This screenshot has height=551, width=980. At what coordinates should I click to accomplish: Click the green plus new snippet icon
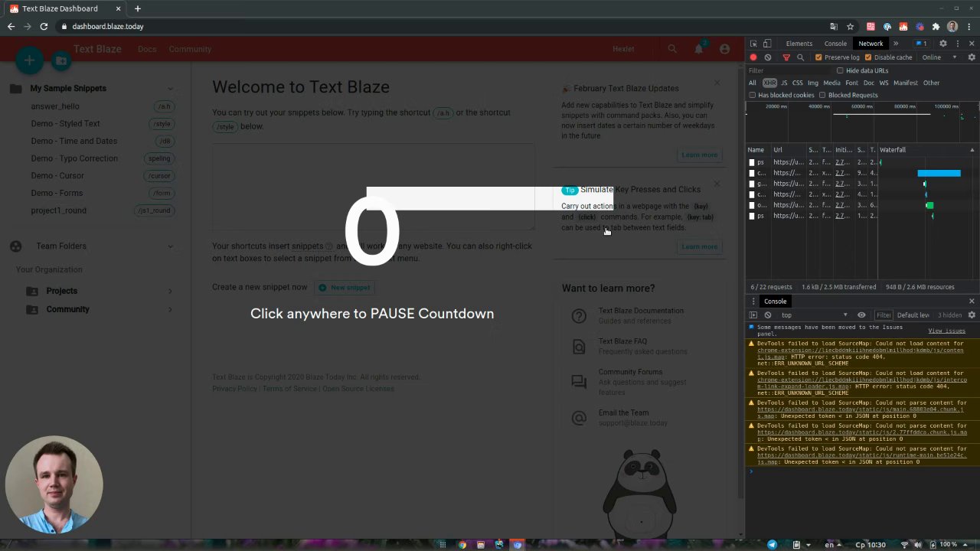click(x=29, y=60)
